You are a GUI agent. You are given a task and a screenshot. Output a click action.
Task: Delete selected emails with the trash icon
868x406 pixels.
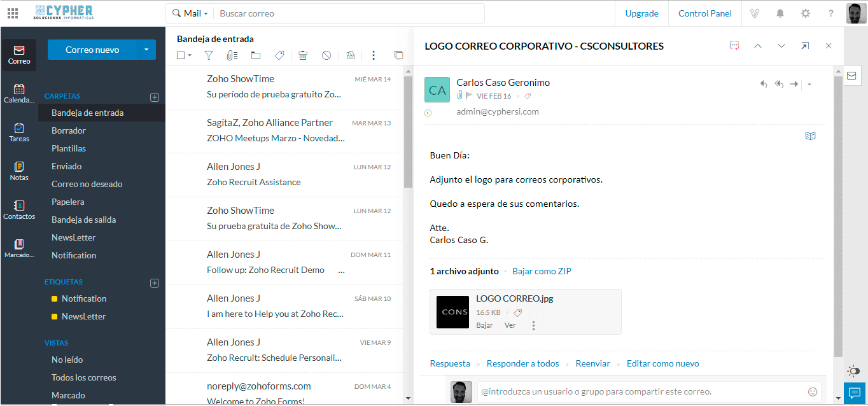303,55
